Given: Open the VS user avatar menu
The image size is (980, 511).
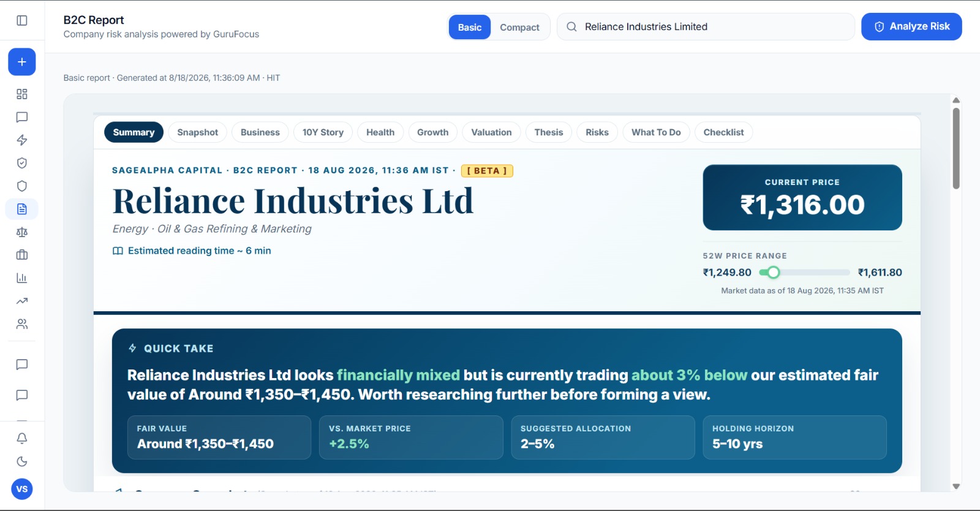Looking at the screenshot, I should click(x=22, y=489).
